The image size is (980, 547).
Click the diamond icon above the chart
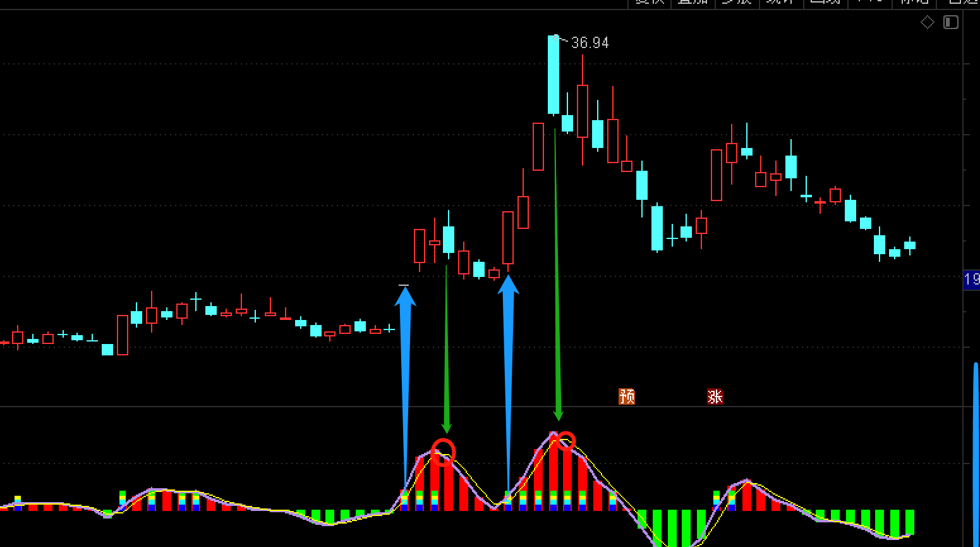927,23
